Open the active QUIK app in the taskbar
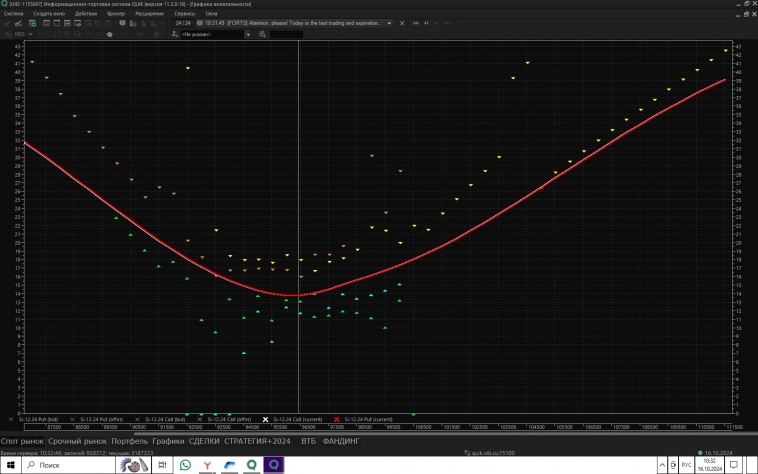 (272, 465)
